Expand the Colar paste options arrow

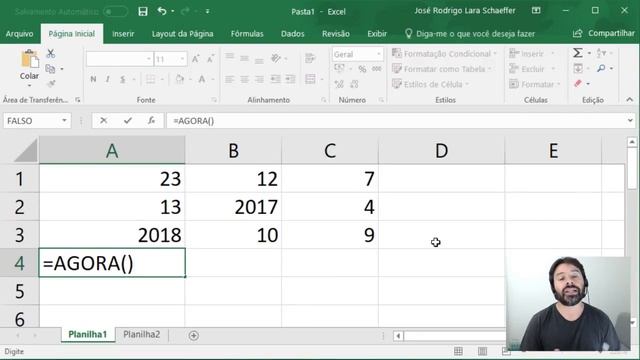coord(29,85)
